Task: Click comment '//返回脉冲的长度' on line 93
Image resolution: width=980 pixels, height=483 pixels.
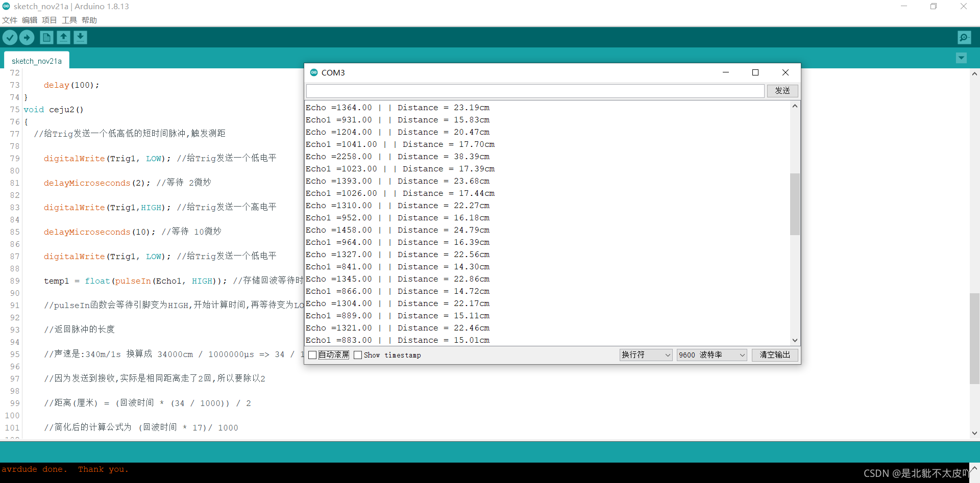Action: (79, 329)
